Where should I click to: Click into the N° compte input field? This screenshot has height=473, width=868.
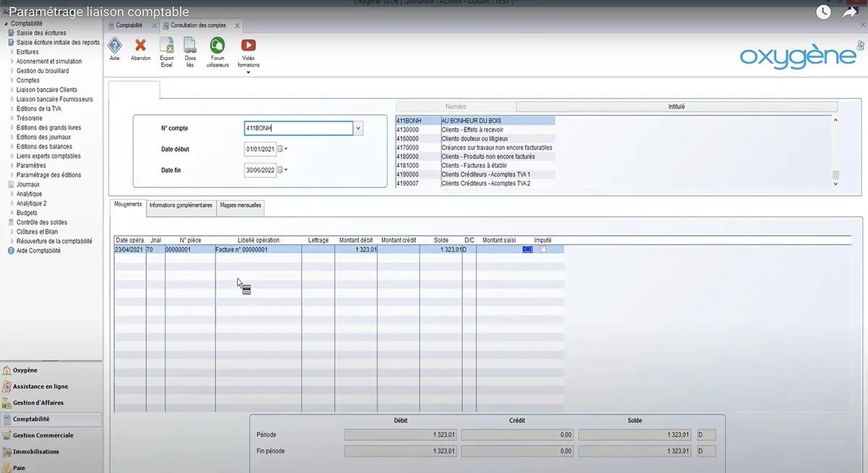298,129
